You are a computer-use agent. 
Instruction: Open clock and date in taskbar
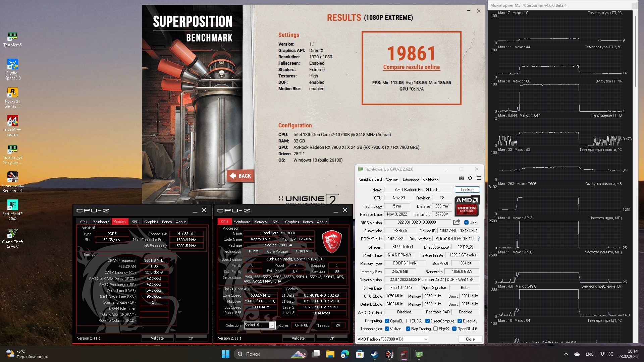[628, 354]
